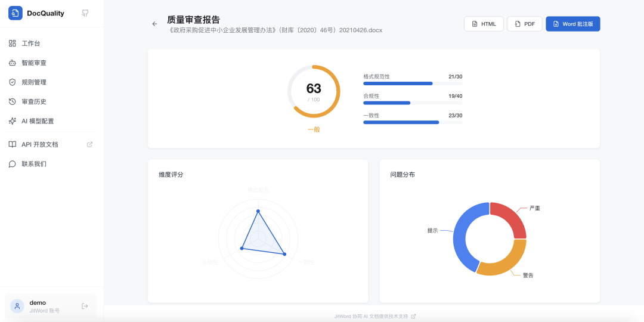Click the 21/30 score value

[456, 77]
